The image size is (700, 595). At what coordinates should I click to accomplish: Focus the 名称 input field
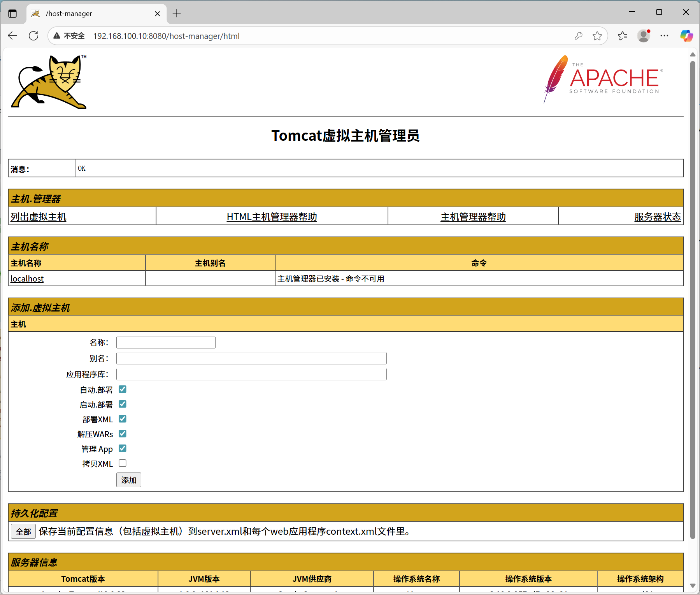click(x=166, y=342)
